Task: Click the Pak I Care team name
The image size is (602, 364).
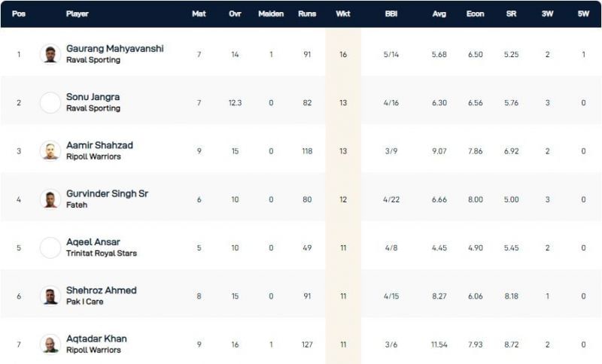Action: 84,302
